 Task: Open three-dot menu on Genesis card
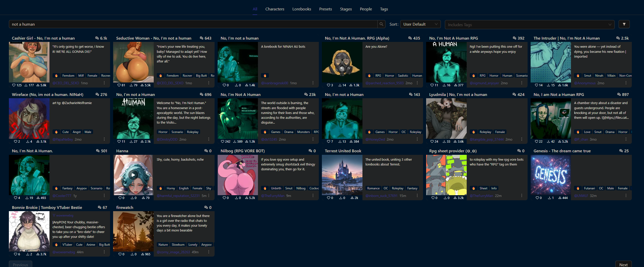click(626, 196)
